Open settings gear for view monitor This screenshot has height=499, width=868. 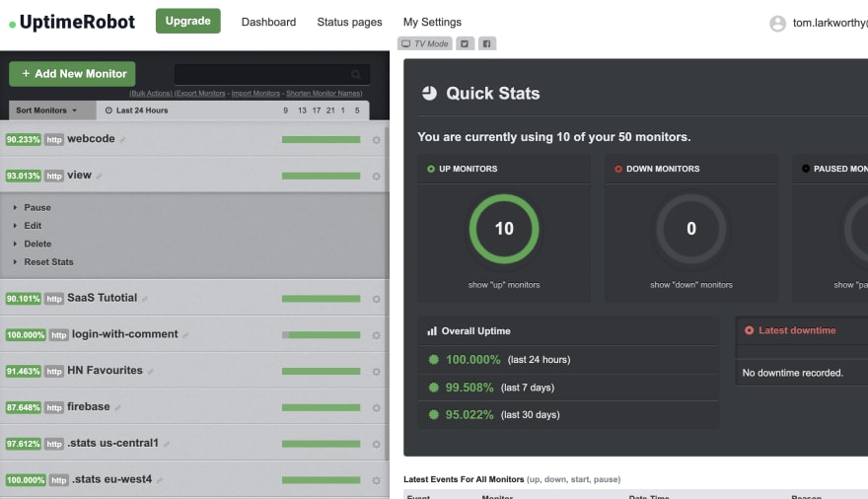pyautogui.click(x=377, y=177)
